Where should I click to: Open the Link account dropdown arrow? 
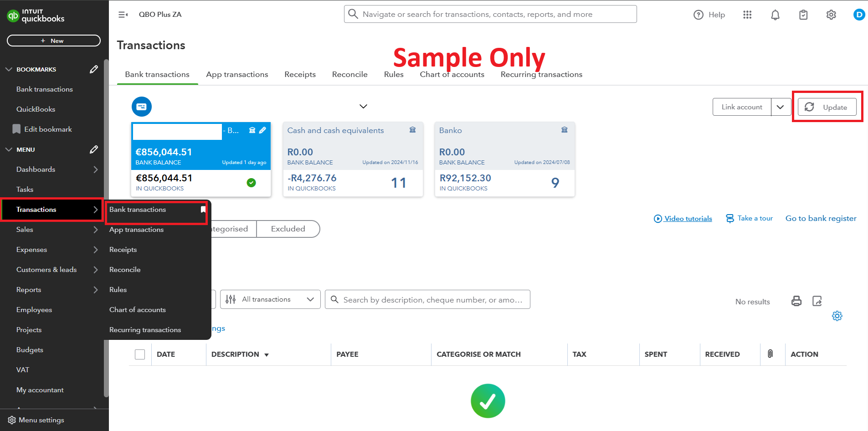tap(781, 107)
